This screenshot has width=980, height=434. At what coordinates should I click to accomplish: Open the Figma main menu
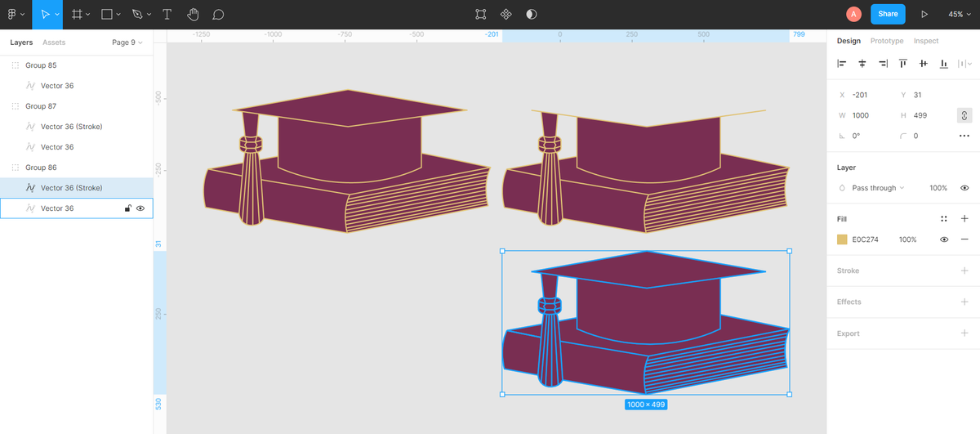coord(16,14)
